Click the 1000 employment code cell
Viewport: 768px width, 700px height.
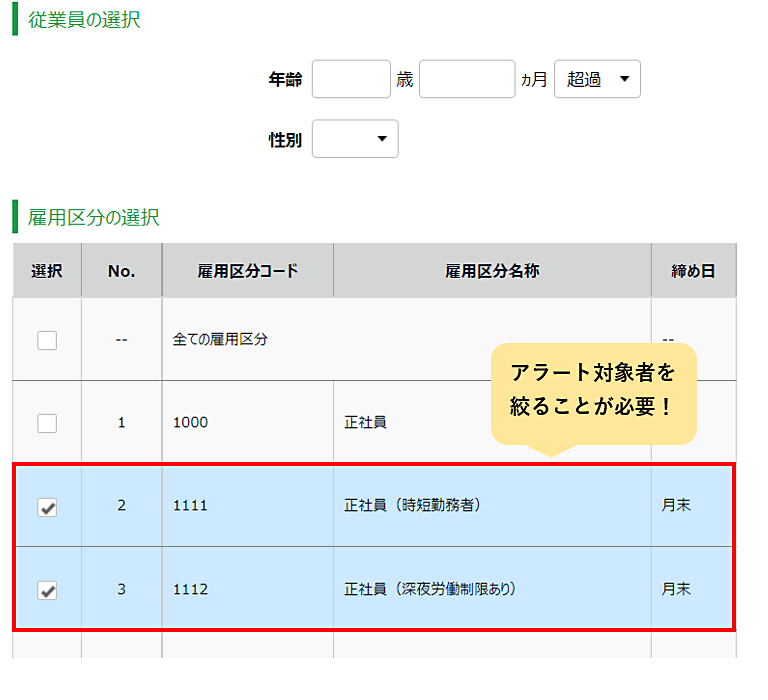pos(248,422)
